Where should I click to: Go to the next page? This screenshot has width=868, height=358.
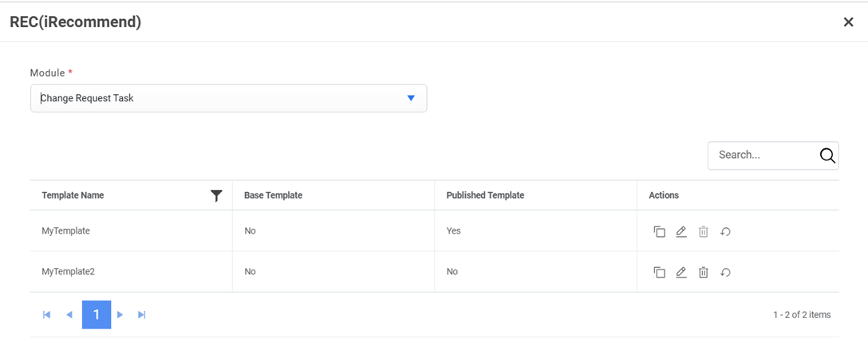pos(120,315)
